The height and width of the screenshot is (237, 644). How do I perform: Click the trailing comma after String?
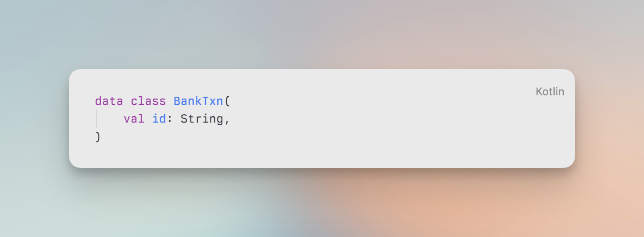tap(227, 120)
